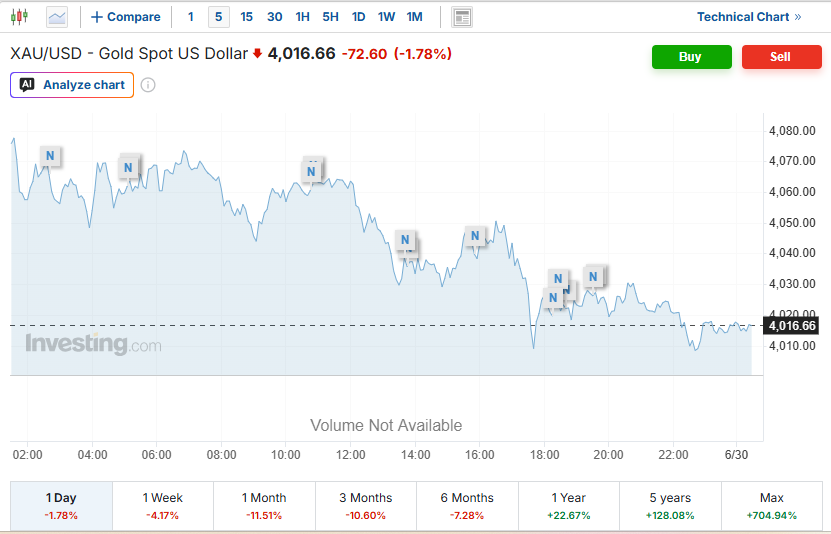
Task: Open the news marker near 02:00
Action: [50, 156]
